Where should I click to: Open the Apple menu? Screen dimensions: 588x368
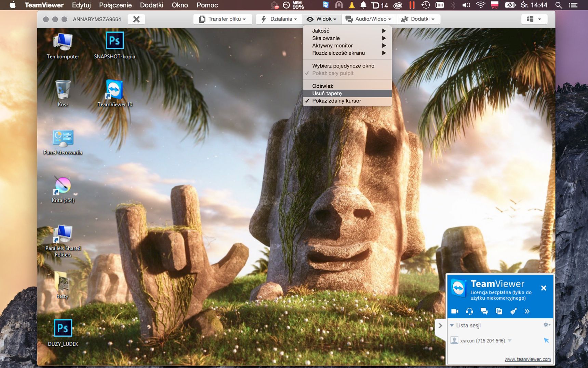point(12,5)
